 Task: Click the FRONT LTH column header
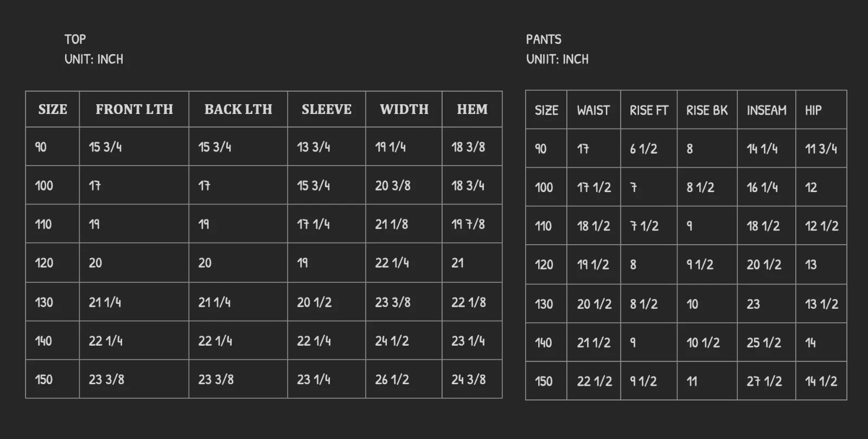pyautogui.click(x=134, y=110)
